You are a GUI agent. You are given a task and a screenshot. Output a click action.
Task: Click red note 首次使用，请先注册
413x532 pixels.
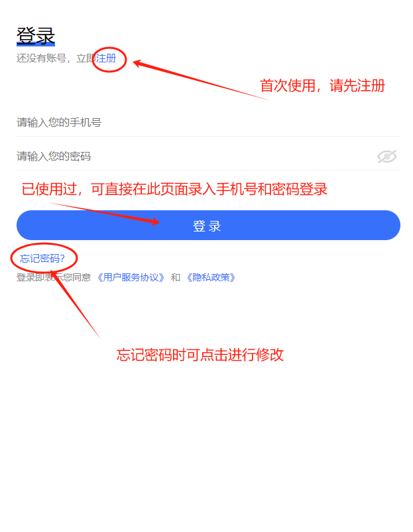click(322, 86)
